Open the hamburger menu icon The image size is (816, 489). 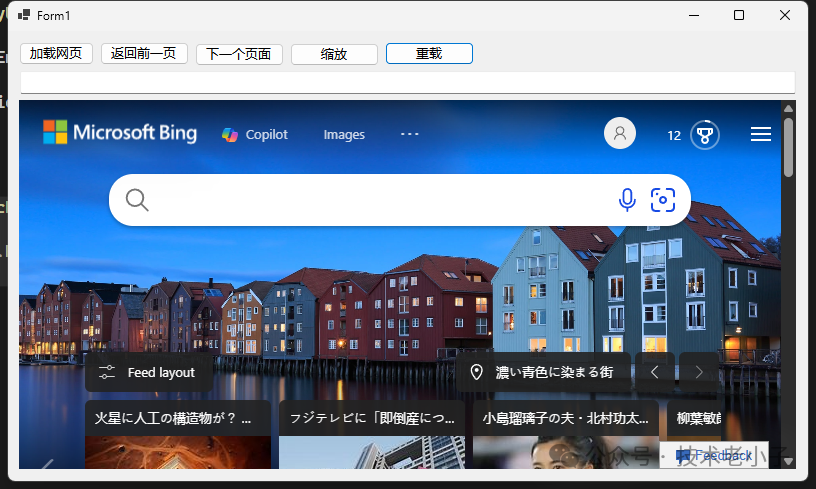[761, 134]
